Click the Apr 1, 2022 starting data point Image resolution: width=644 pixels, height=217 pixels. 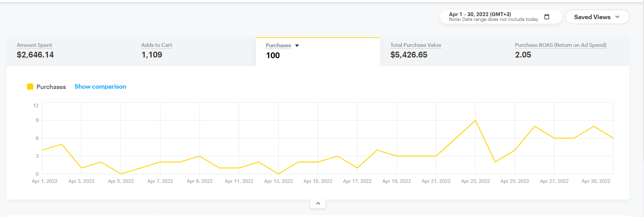pos(42,150)
